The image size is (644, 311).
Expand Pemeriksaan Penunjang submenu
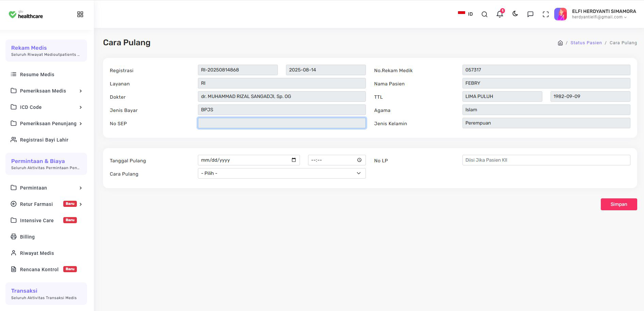click(x=46, y=124)
